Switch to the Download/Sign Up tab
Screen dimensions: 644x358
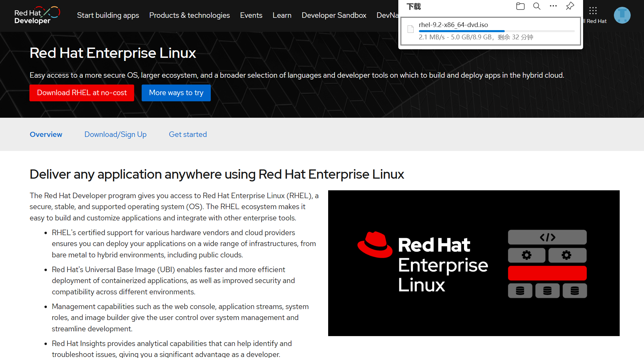tap(115, 134)
